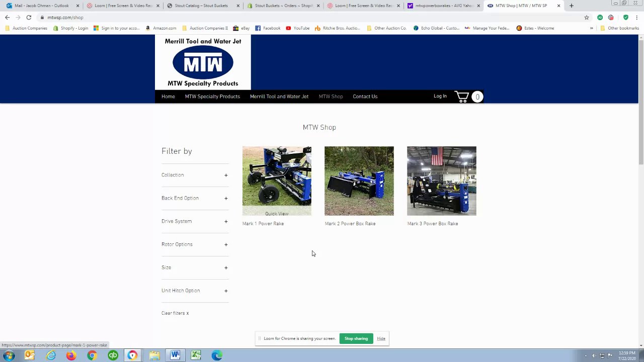This screenshot has height=362, width=644.
Task: Close the Stout Catalog tab
Action: (238, 6)
